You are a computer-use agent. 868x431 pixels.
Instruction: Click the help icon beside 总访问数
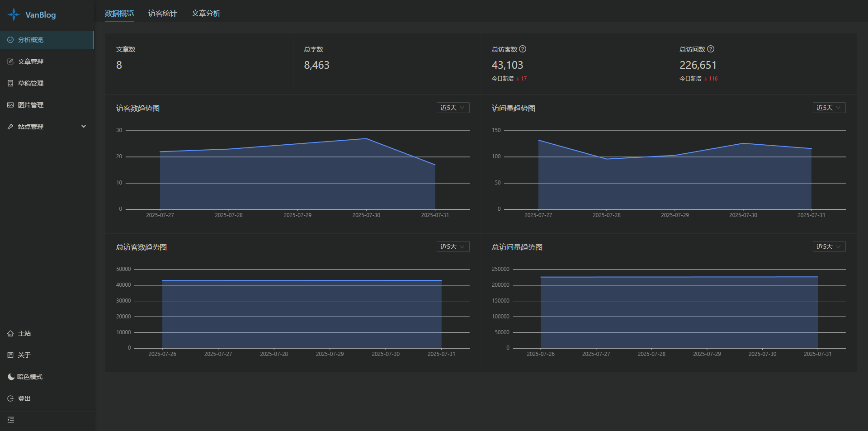711,49
